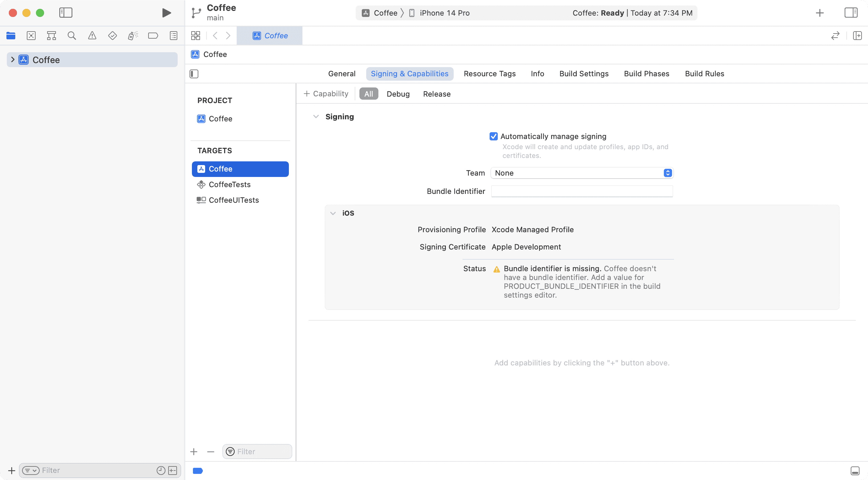Collapse the Signing section
Screen dimensions: 868x480
316,116
